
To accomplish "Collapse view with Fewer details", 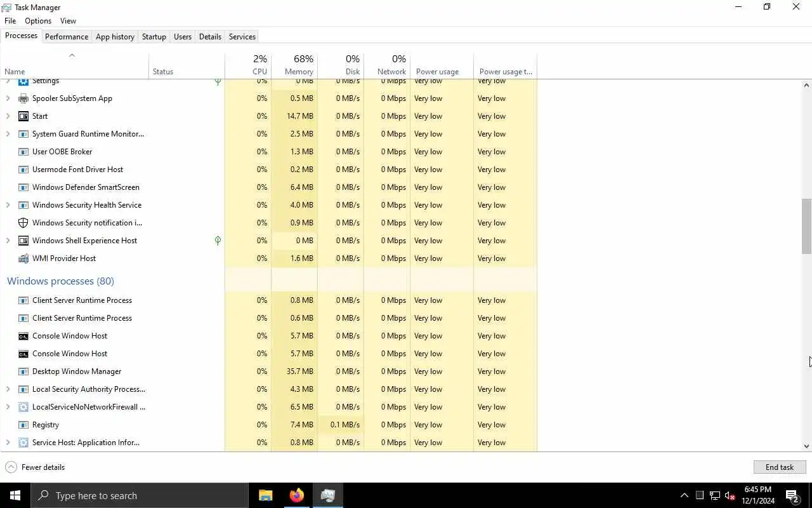I will 35,467.
